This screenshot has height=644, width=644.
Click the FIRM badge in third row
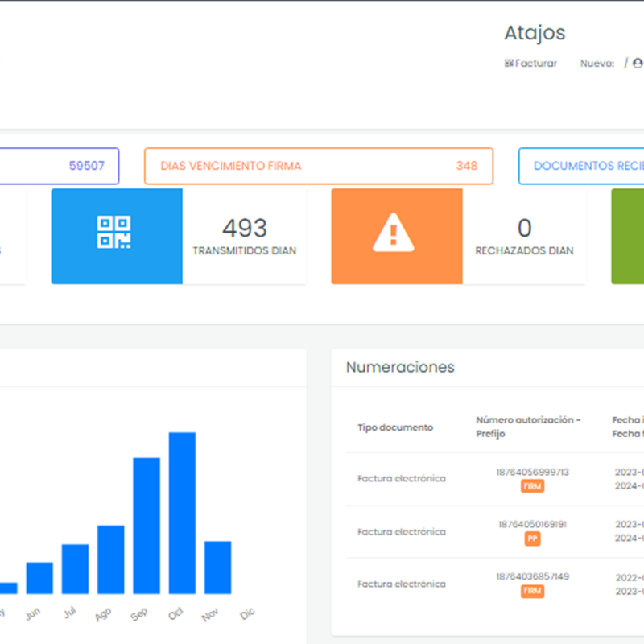point(533,592)
